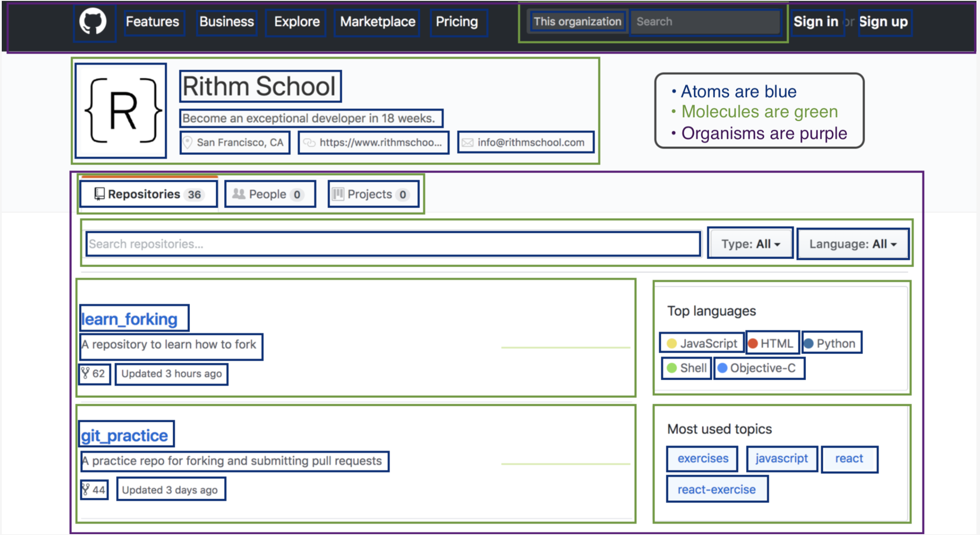Screen dimensions: 980x535
Task: Go to Explore in the top navigation
Action: click(297, 22)
